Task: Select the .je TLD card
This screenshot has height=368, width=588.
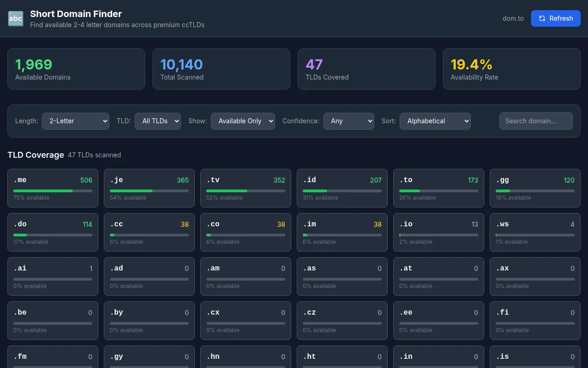Action: (149, 188)
